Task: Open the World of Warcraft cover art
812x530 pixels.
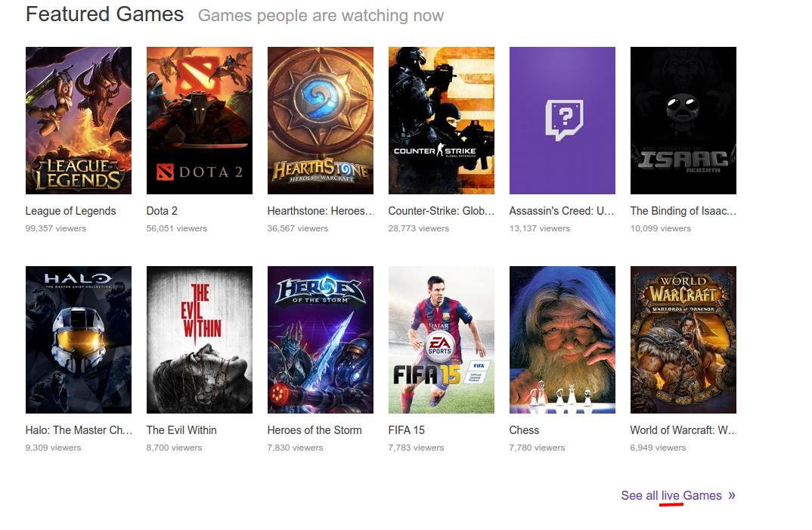Action: (x=683, y=340)
